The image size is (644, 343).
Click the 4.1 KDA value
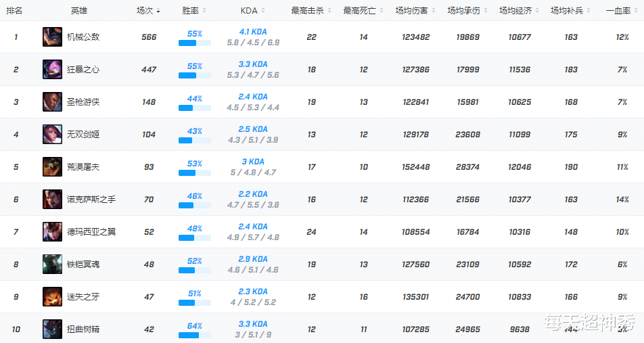(253, 32)
